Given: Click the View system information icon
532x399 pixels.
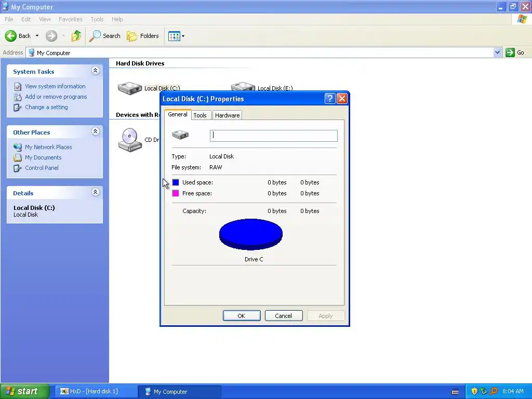Looking at the screenshot, I should click(x=18, y=87).
